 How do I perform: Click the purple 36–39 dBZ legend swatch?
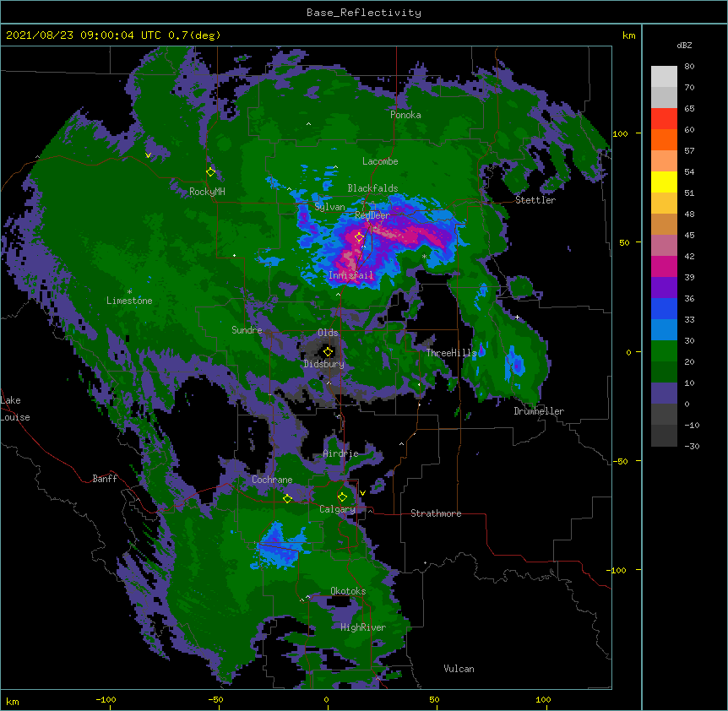click(x=664, y=288)
